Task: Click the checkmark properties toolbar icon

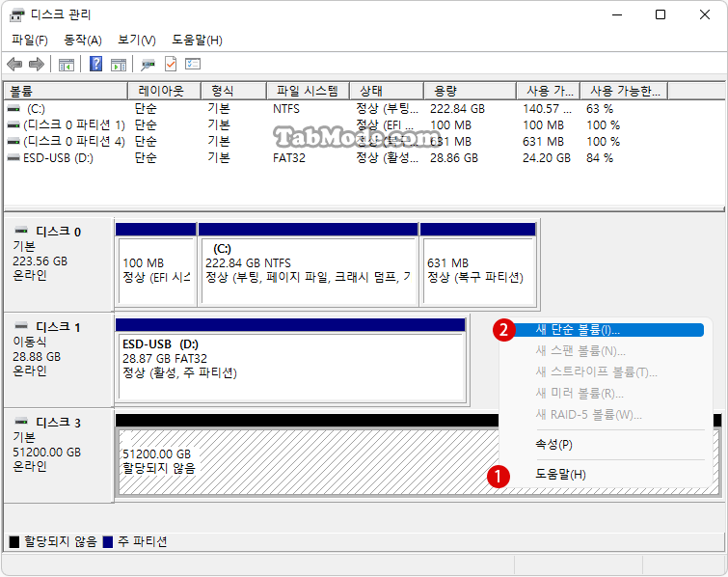Action: coord(171,64)
